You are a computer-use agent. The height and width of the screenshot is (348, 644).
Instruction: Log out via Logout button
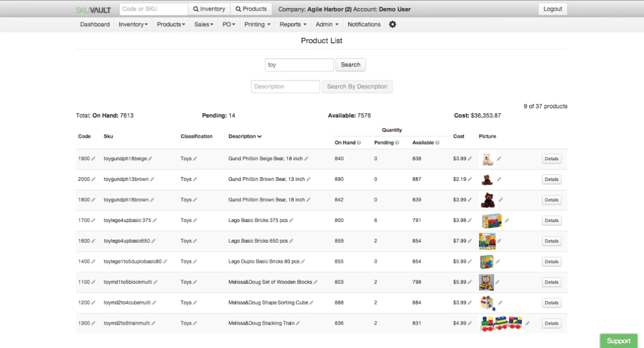552,9
